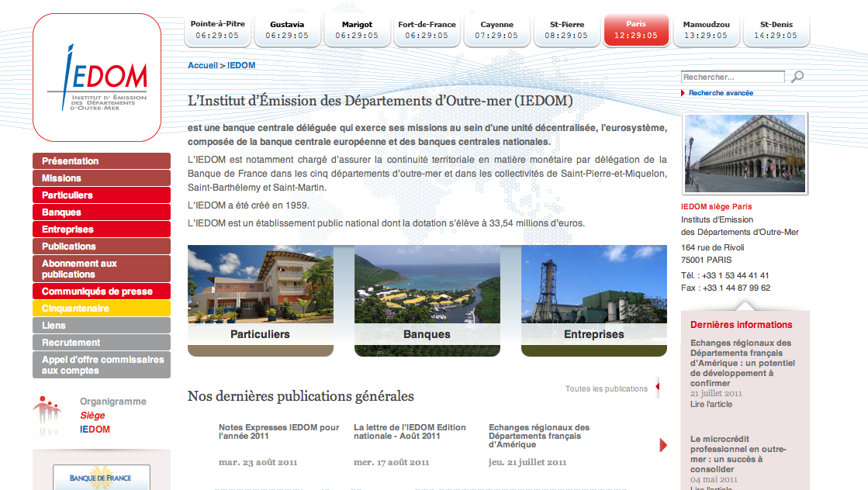This screenshot has width=868, height=490.
Task: Click the phone number +33 1 53 44 41 41
Action: (735, 275)
